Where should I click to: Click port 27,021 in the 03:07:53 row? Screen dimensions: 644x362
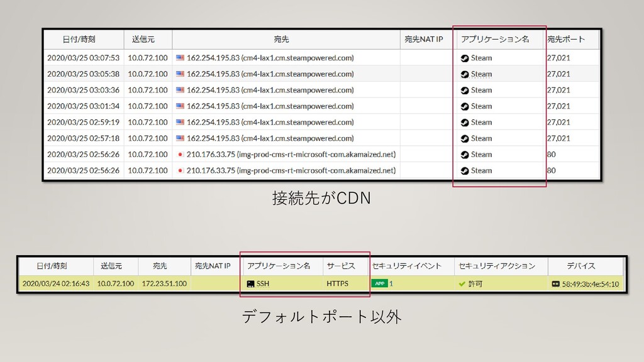tap(558, 58)
